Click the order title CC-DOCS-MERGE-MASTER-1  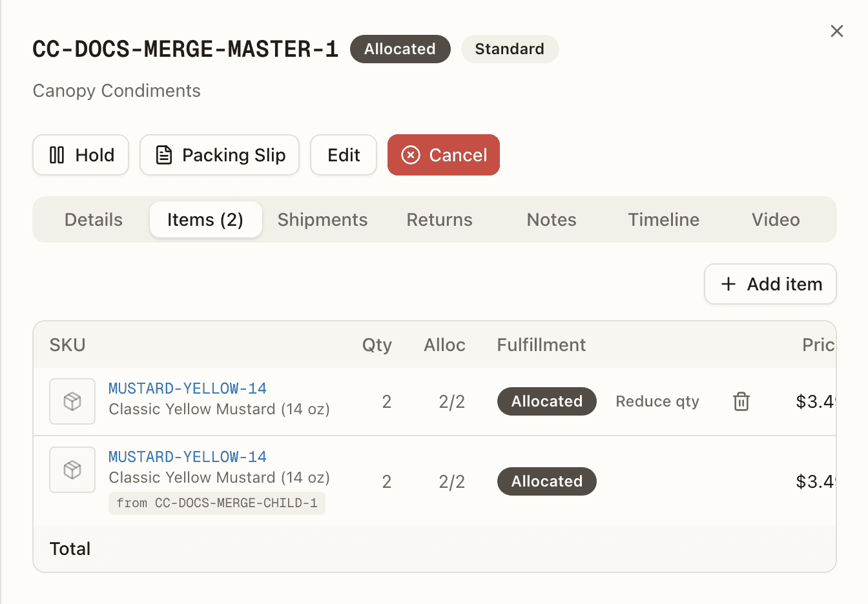[x=185, y=49]
